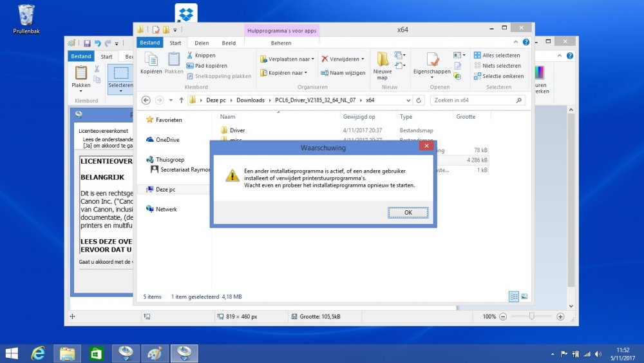Open Internet Explorer from the taskbar

39,353
